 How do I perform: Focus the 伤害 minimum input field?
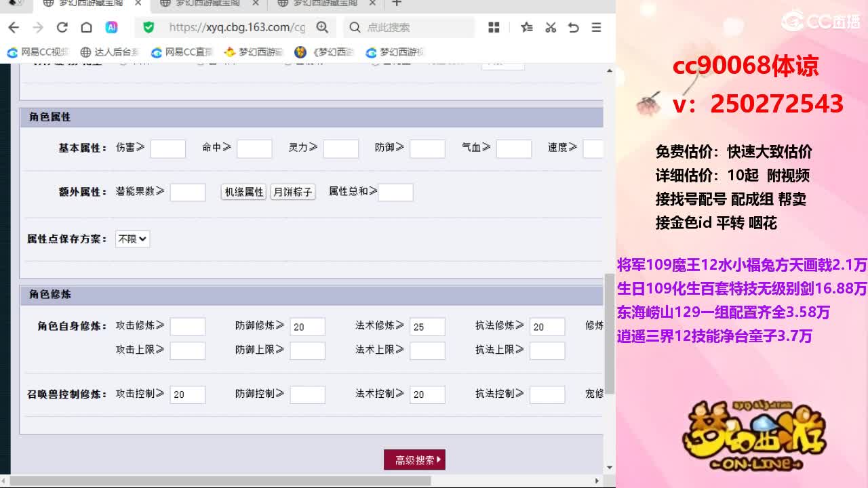pos(167,148)
